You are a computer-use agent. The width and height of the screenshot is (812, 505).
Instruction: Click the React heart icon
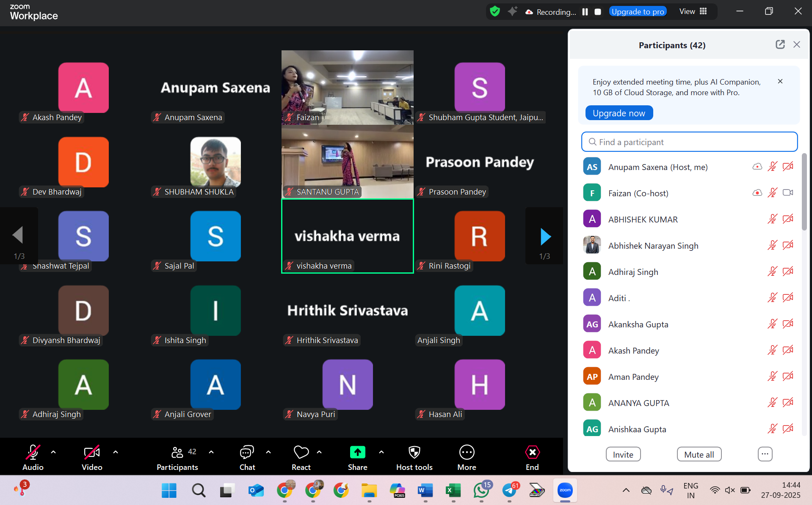301,453
